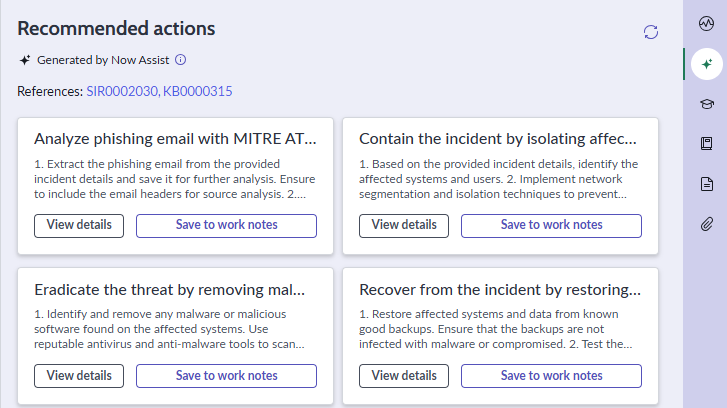Screen dimensions: 727x408
Task: Refresh the recommended actions
Action: (x=650, y=32)
